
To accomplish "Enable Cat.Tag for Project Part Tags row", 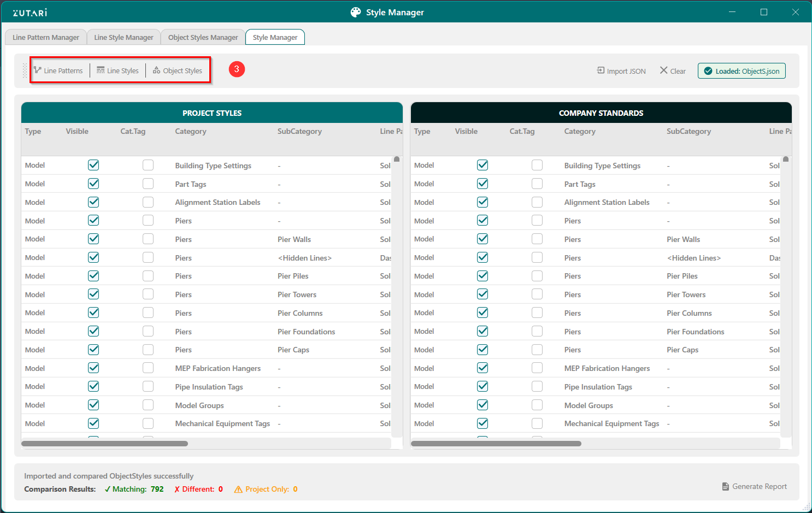I will point(148,184).
